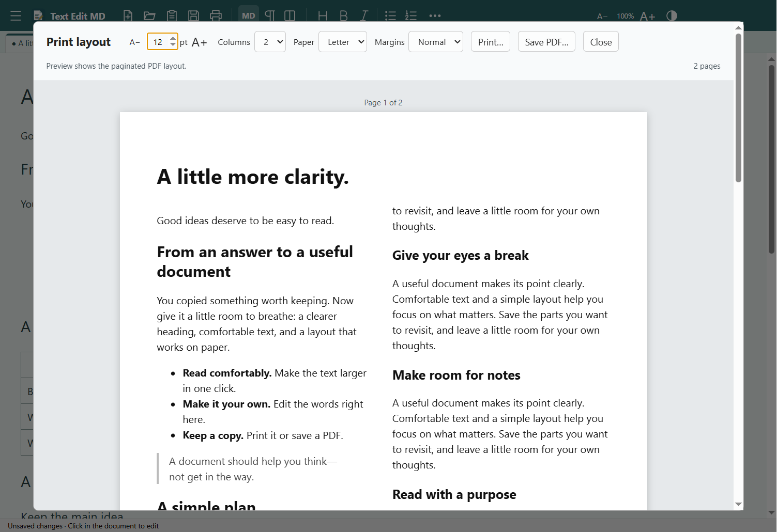Toggle the paragraph marks icon
Screen dimensions: 777x532
[270, 16]
